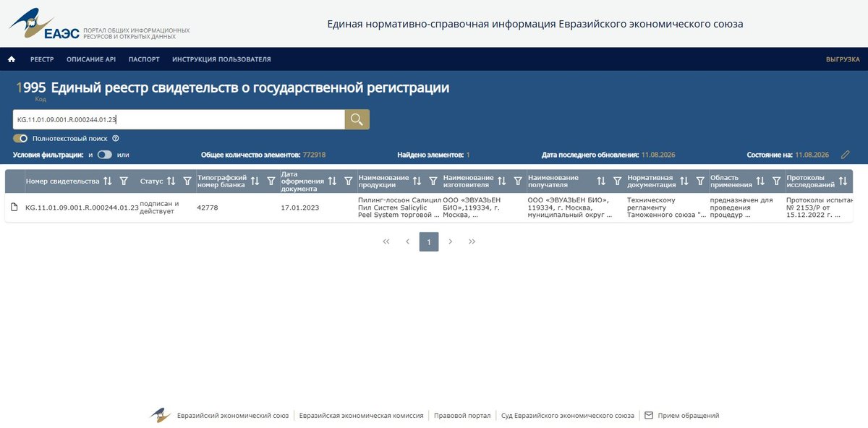Toggle Полнотекстовый поиск switch
The width and height of the screenshot is (868, 428).
tap(20, 138)
